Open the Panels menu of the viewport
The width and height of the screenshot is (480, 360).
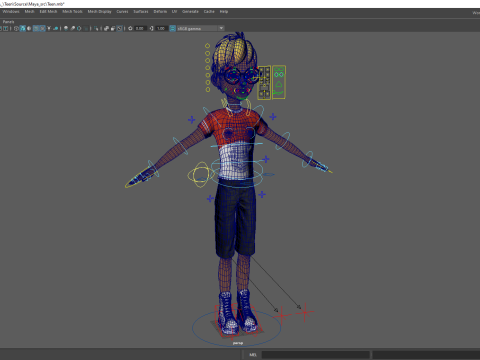coord(8,22)
